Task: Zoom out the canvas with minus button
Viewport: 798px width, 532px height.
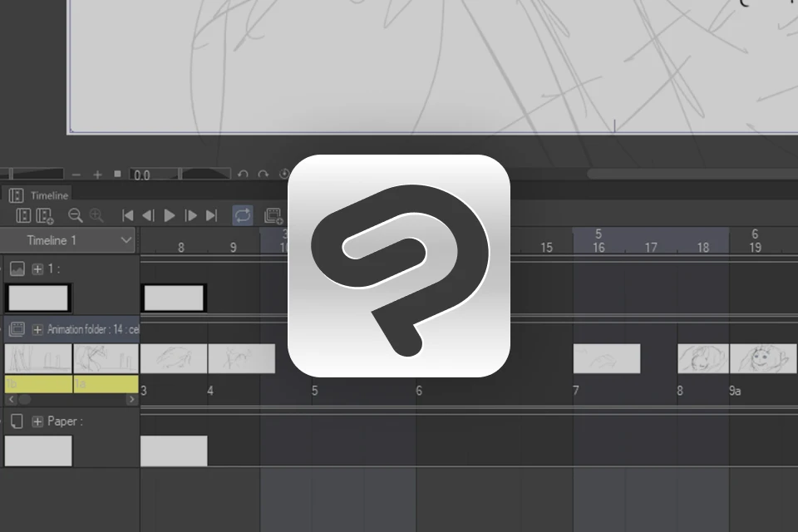Action: tap(76, 175)
